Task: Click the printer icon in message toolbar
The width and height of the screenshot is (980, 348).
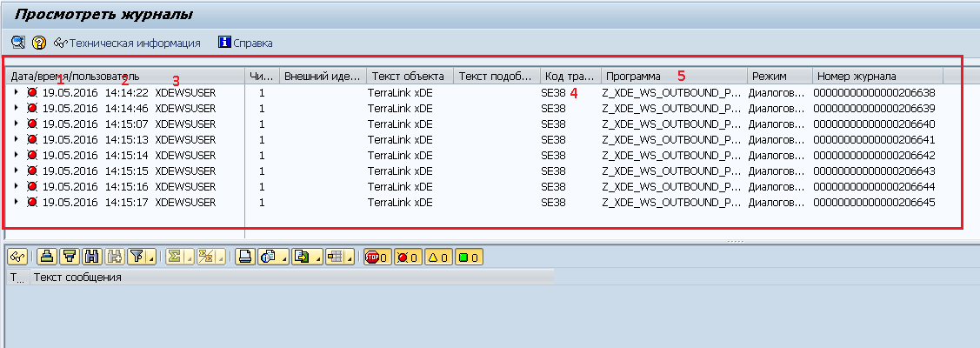Action: click(245, 256)
